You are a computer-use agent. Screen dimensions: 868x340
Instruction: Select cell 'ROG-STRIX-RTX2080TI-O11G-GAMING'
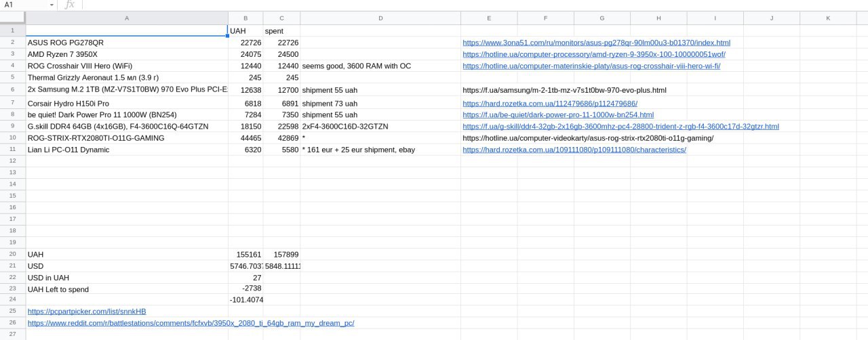[127, 138]
